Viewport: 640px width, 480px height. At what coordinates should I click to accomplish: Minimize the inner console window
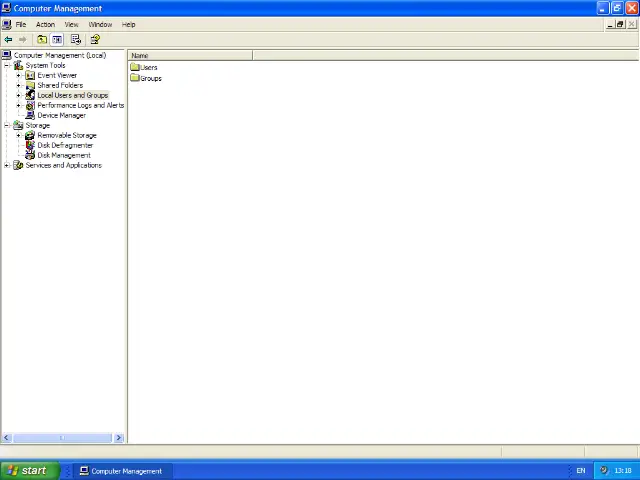pyautogui.click(x=610, y=24)
